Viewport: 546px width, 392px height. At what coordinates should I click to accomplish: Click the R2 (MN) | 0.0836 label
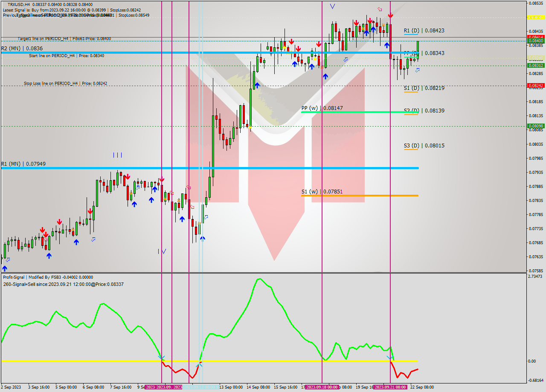(22, 49)
